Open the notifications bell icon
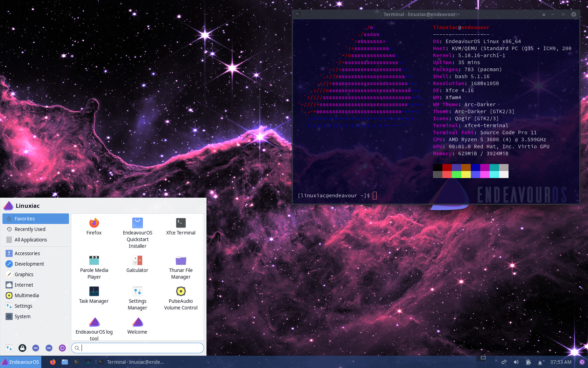Screen dimensions: 588x368 pyautogui.click(x=540, y=362)
